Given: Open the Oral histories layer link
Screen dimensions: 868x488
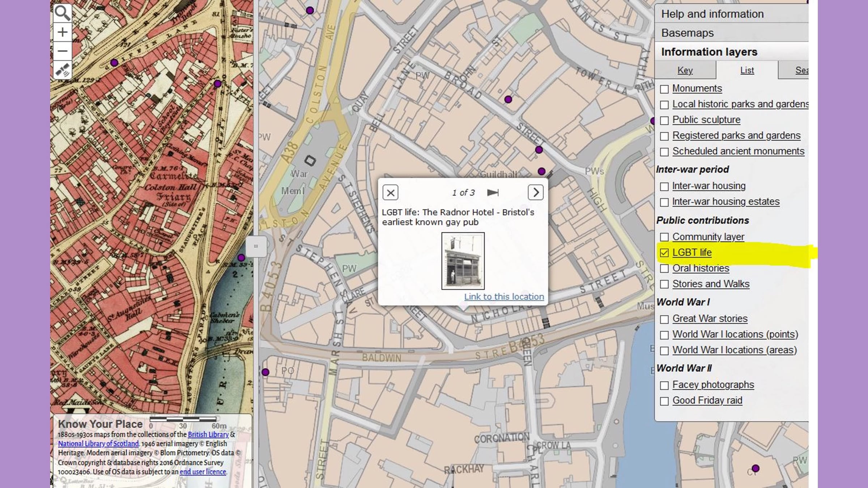Looking at the screenshot, I should (x=701, y=268).
